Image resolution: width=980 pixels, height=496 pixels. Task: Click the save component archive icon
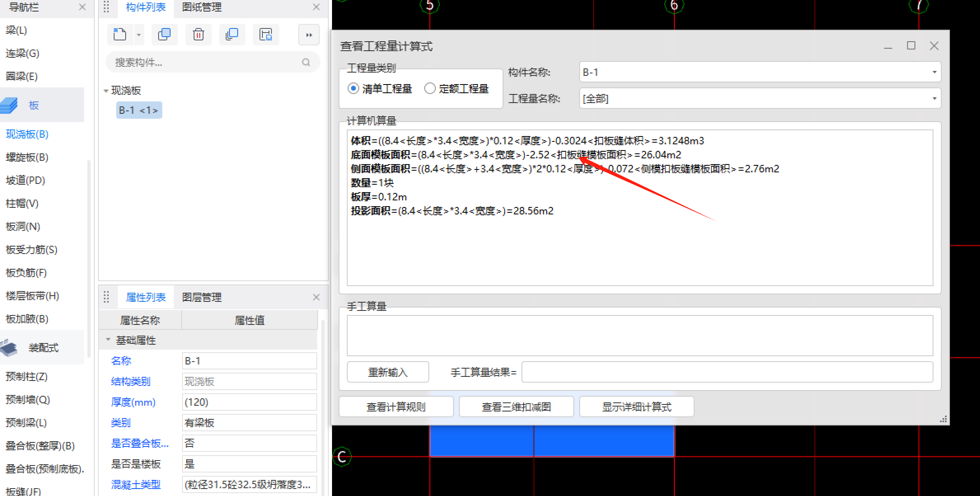[x=266, y=35]
